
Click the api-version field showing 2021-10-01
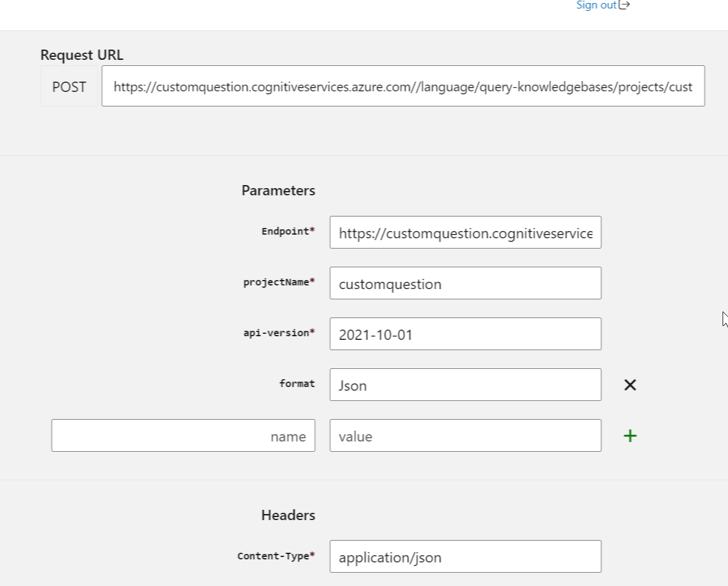coord(465,334)
